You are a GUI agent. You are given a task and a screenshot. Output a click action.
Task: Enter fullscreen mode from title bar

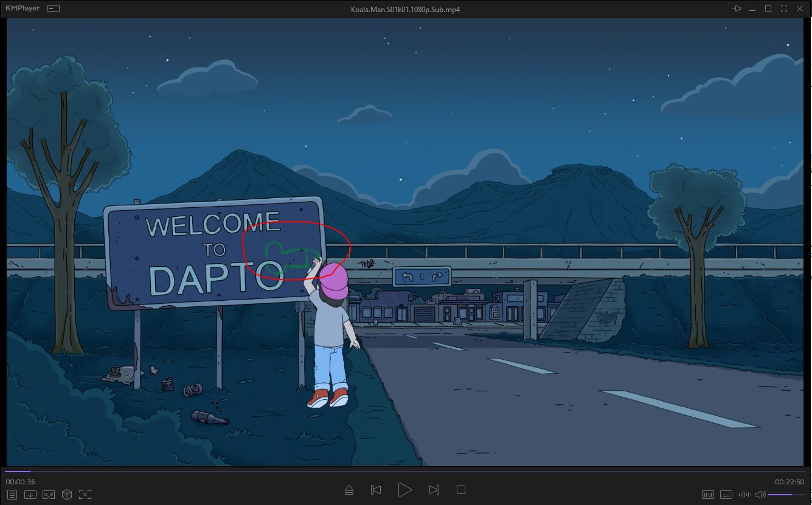point(784,9)
